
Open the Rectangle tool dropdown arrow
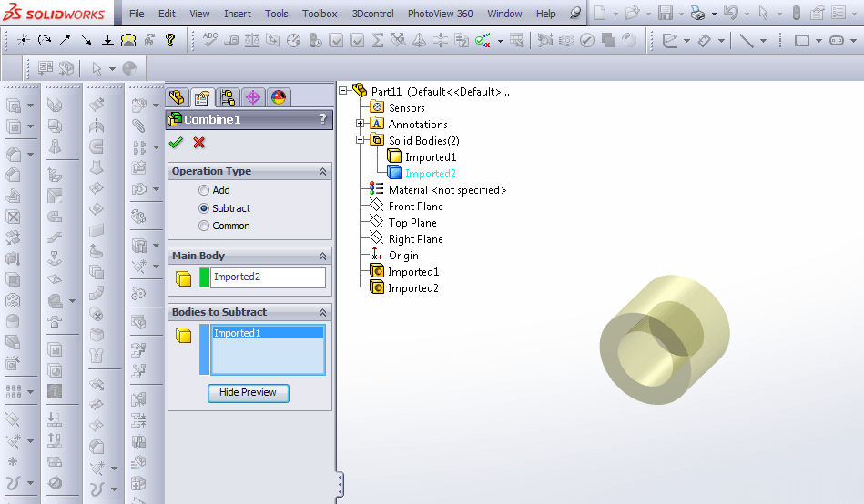click(x=818, y=41)
